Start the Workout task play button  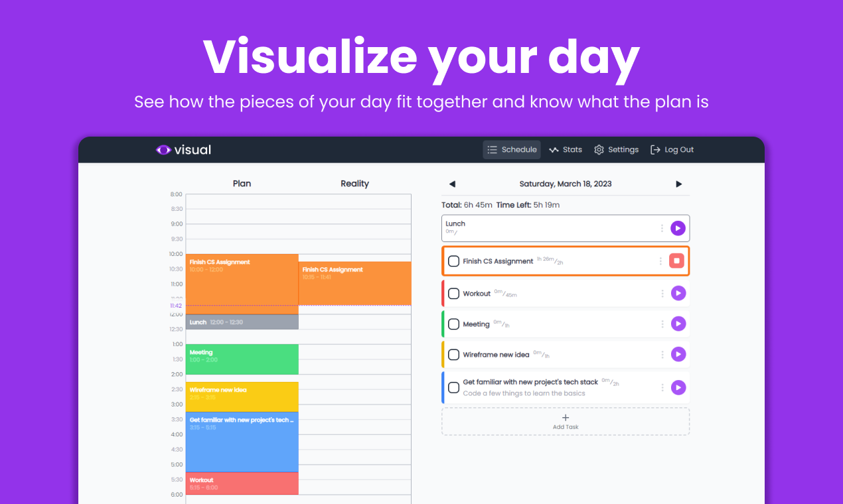[x=678, y=293]
